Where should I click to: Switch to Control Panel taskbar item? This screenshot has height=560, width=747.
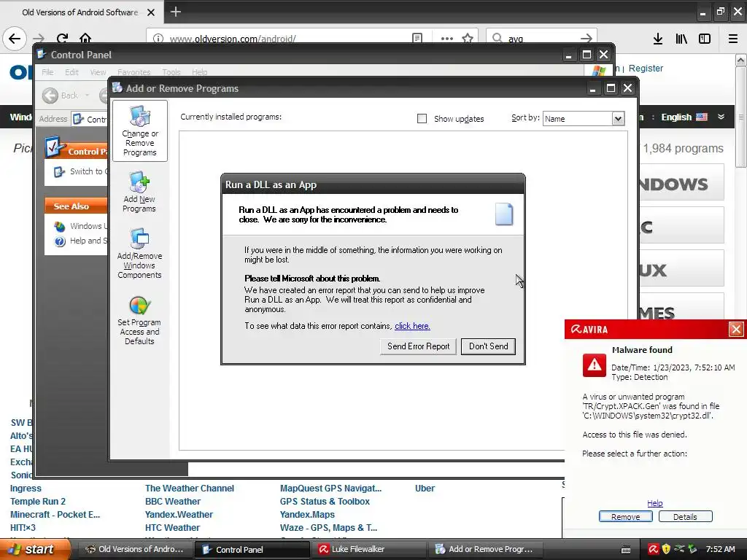point(252,549)
